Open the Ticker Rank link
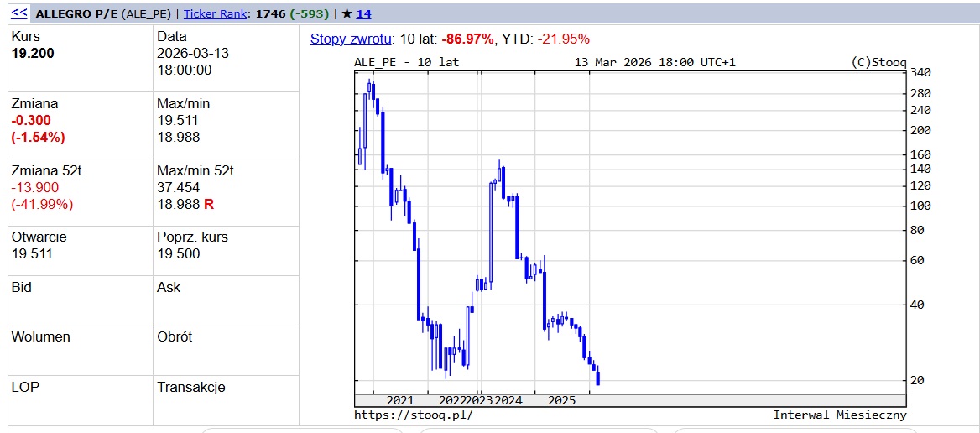This screenshot has width=980, height=433. pos(214,13)
